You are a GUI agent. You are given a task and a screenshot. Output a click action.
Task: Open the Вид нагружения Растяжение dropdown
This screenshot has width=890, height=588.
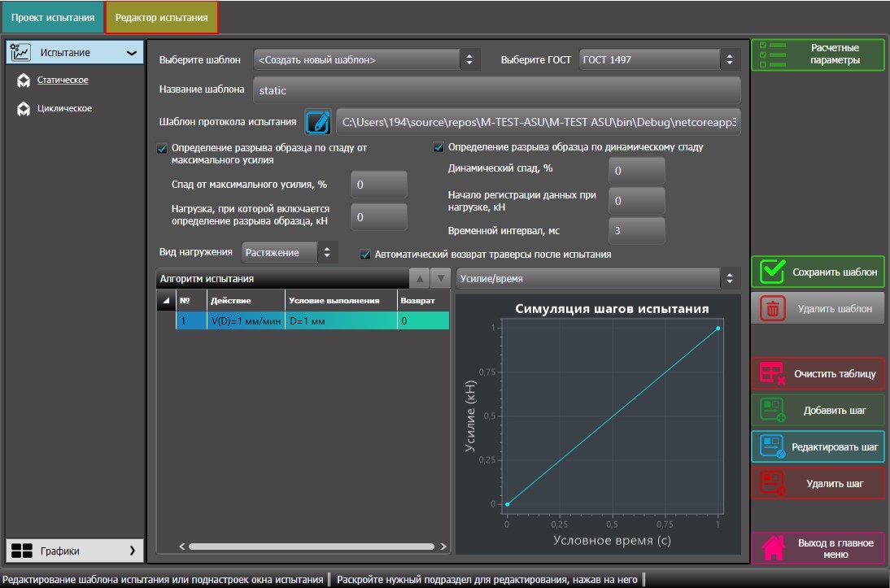[x=290, y=253]
